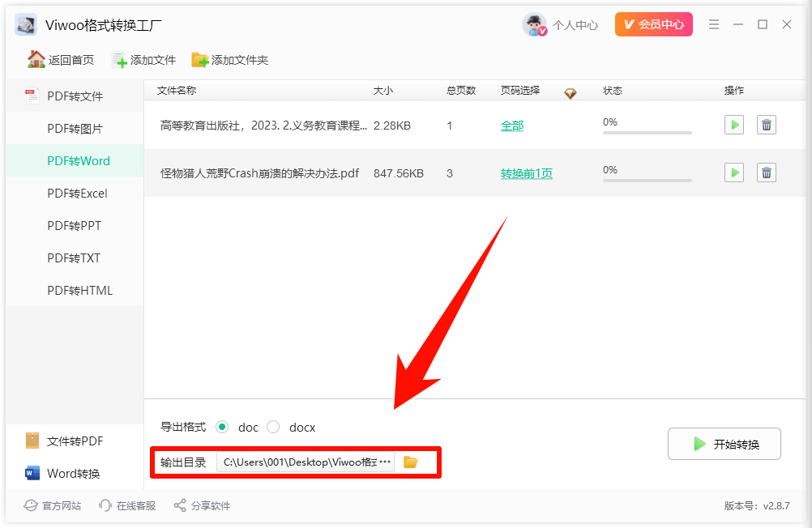Viewport: 812px width, 528px height.
Task: Click the 导出格式 label
Action: [x=183, y=427]
